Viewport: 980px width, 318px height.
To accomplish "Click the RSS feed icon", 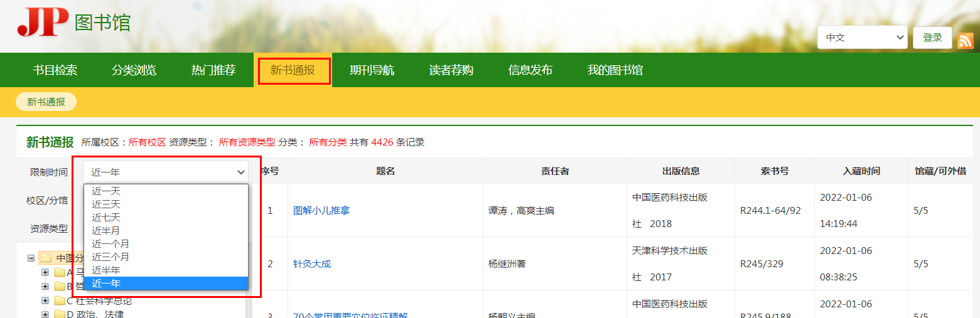I will click(x=965, y=40).
